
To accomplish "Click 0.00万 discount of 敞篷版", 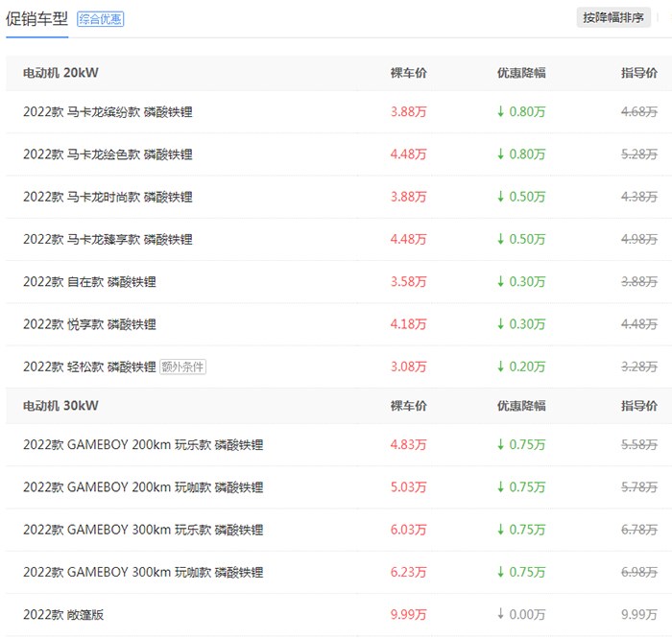I will coord(521,615).
